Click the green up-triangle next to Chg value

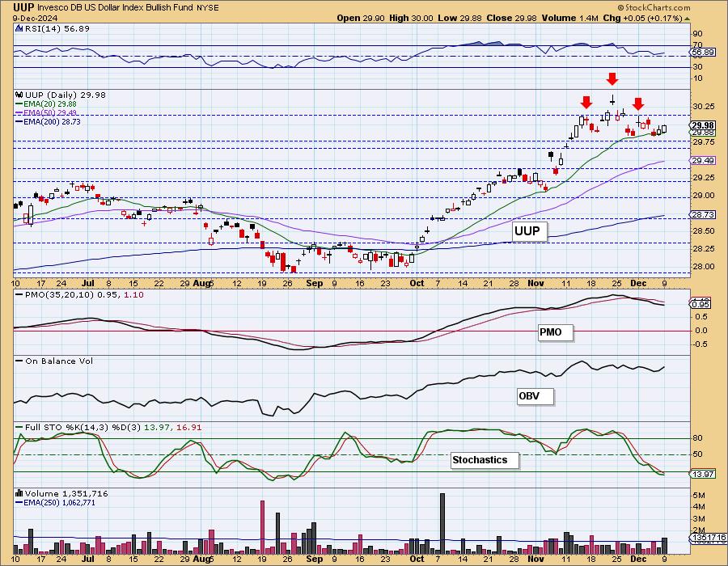[687, 19]
